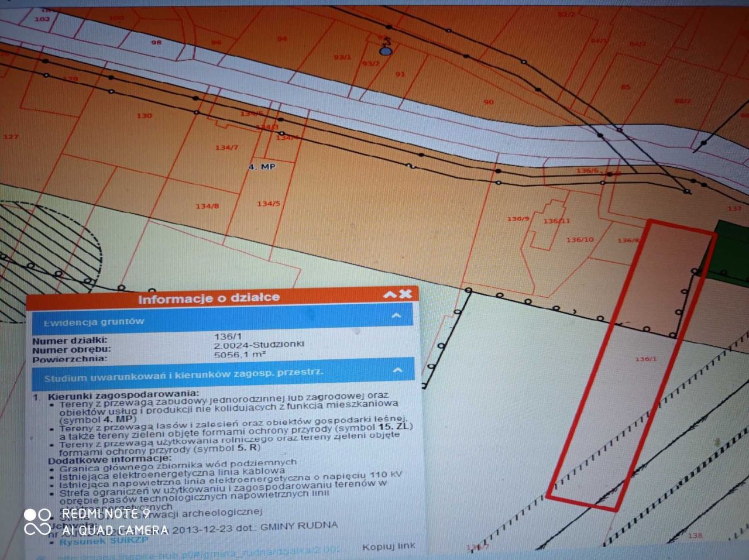Viewport: 749px width, 560px height.
Task: Select parcel 130 on the map
Action: [x=145, y=116]
